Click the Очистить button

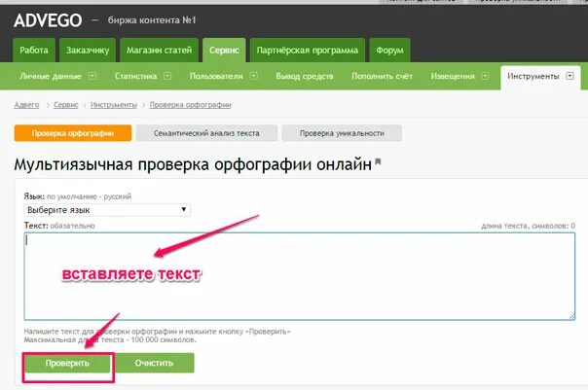(x=154, y=363)
